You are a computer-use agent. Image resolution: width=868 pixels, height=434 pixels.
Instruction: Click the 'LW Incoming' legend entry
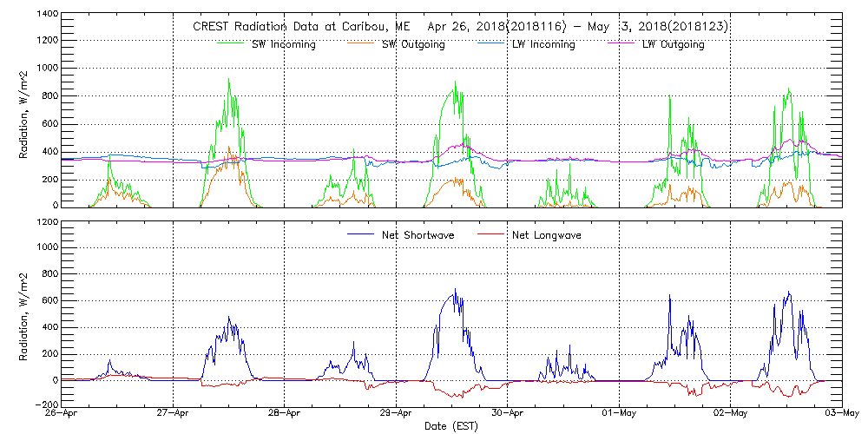pos(542,44)
